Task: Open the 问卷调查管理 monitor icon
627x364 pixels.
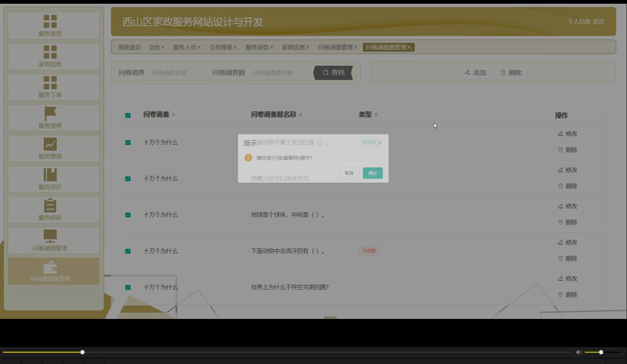Action: [50, 235]
